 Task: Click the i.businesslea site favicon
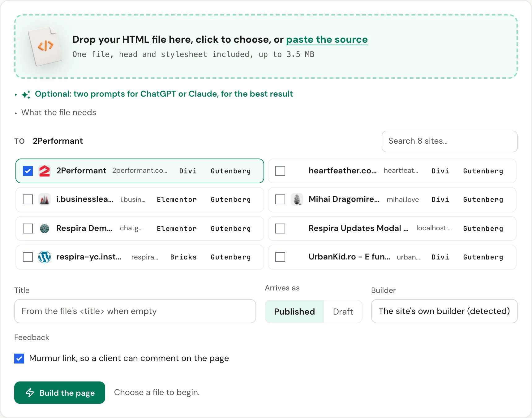pos(45,199)
